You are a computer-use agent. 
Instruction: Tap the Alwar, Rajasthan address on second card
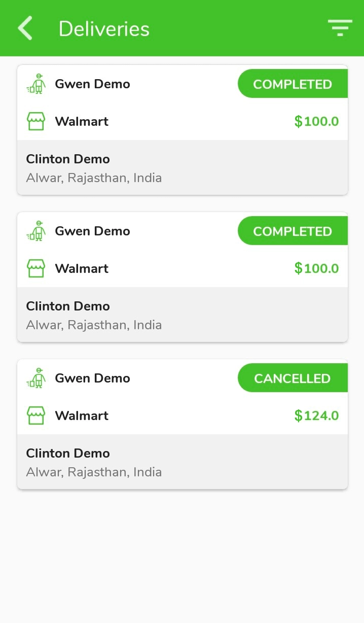coord(94,325)
